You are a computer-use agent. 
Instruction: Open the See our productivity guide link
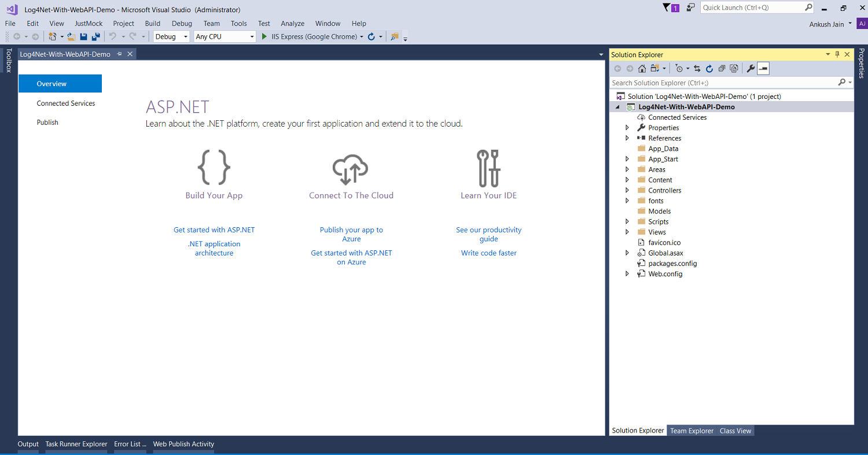coord(489,234)
